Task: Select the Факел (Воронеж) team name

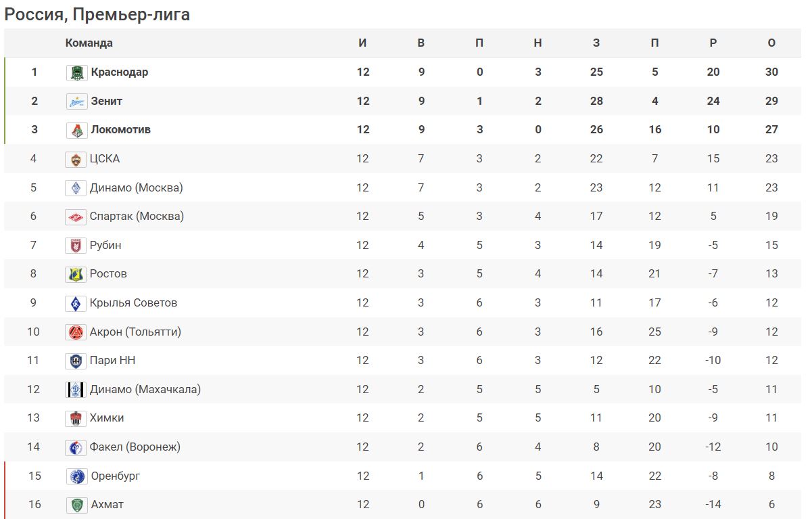Action: (x=135, y=447)
